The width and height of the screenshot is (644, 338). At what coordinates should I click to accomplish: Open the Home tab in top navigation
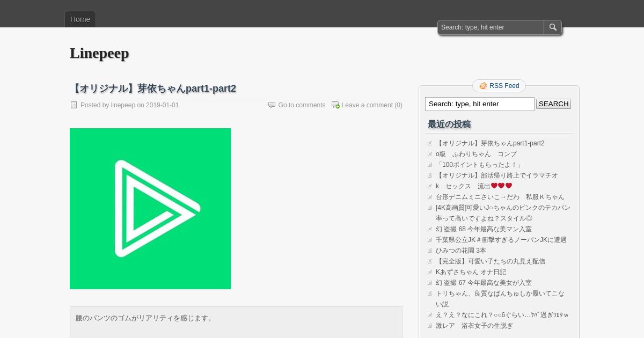click(x=80, y=19)
